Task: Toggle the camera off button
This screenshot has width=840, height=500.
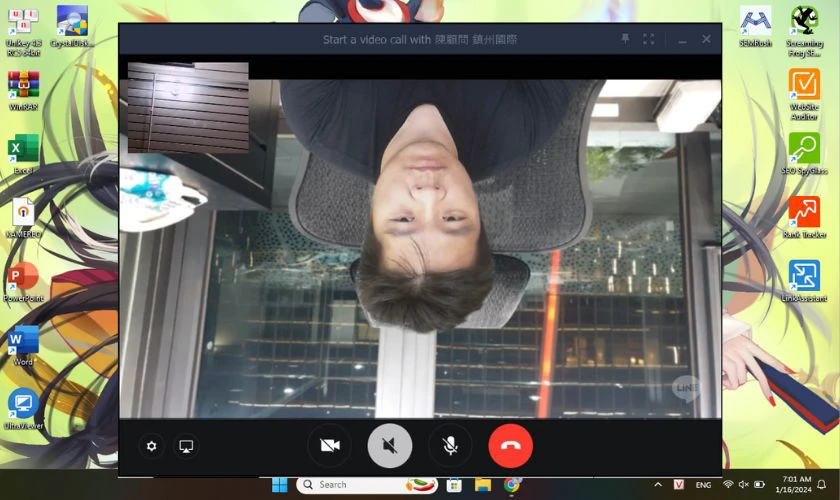Action: [x=329, y=445]
